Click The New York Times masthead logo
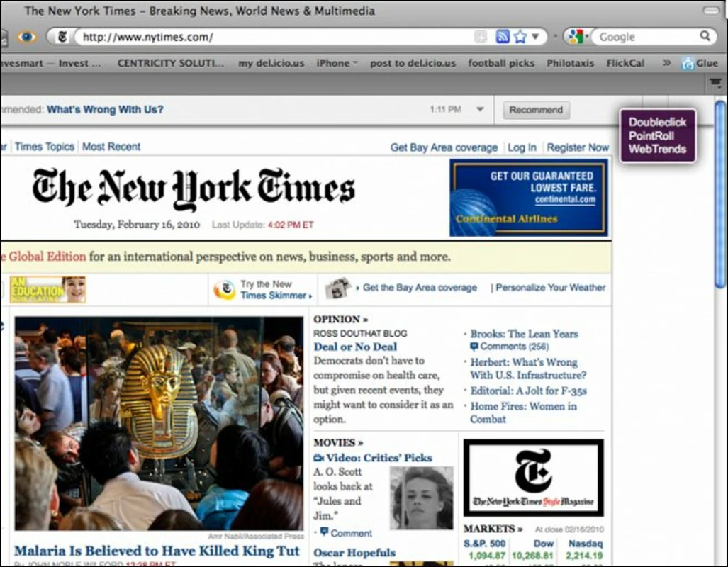728x567 pixels. pos(194,189)
